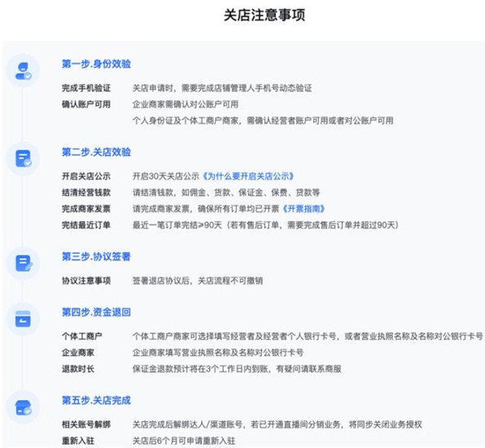Click the fund refund step icon

(24, 319)
